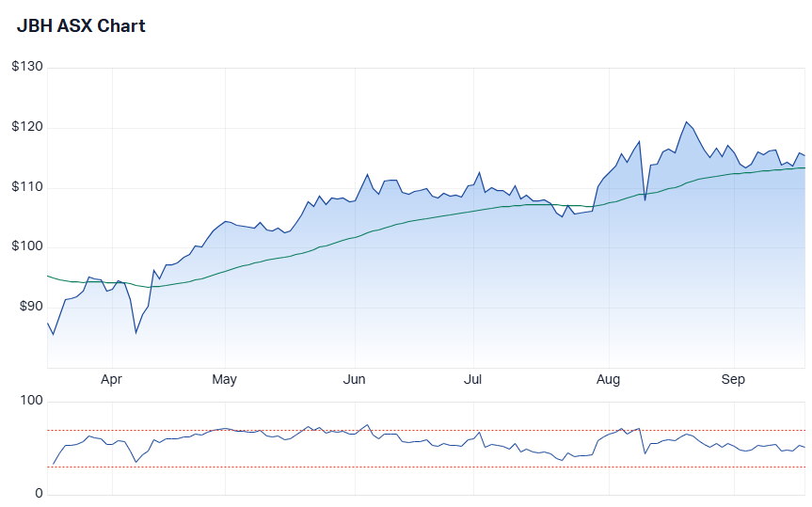Select the $100 price axis label
This screenshot has height=507, width=812.
click(x=27, y=247)
